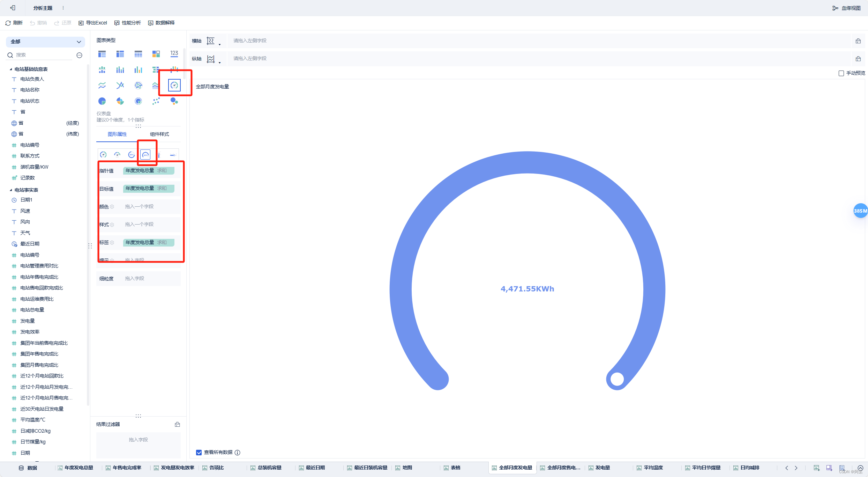Image resolution: width=868 pixels, height=477 pixels.
Task: Click the info icon beside 查看所有数据
Action: click(238, 453)
